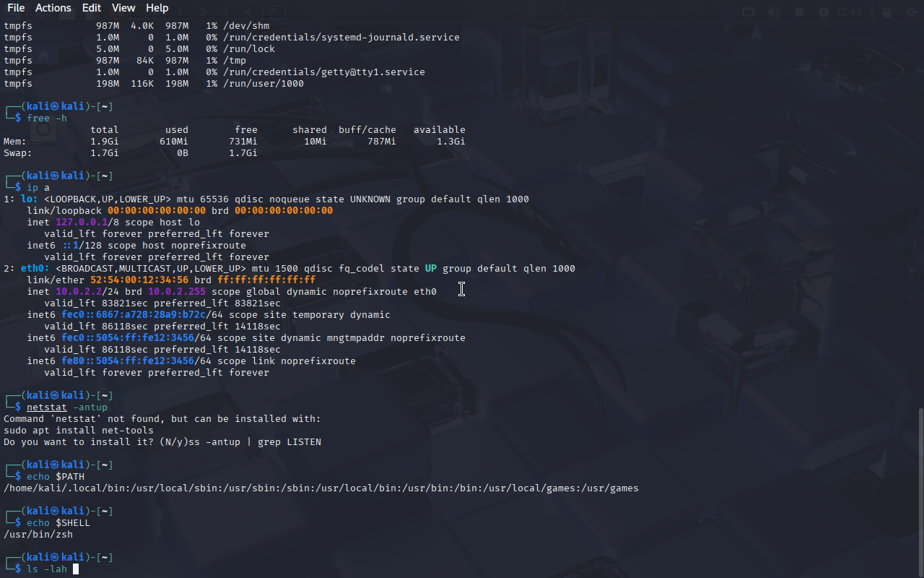Click the 'ip a' command text

38,188
